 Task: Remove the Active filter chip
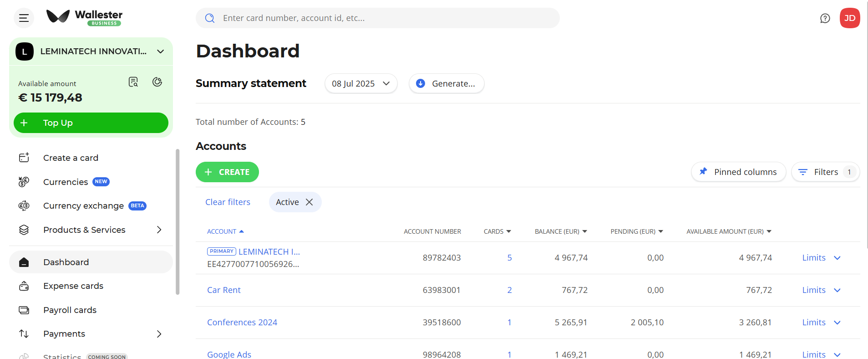pos(309,202)
